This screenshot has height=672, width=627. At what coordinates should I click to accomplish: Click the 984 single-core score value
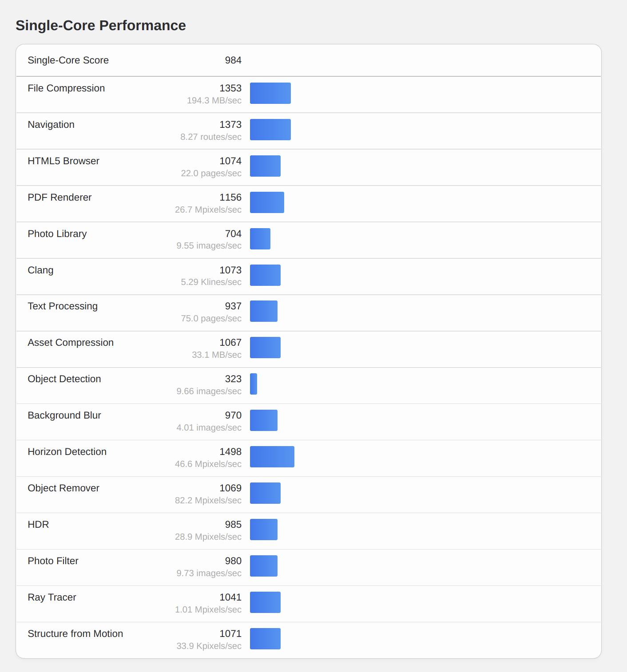click(x=233, y=60)
